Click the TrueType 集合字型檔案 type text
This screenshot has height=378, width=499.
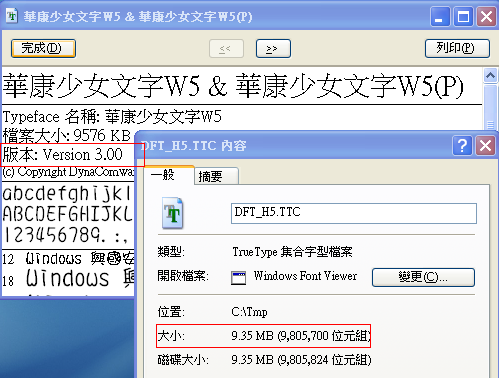click(292, 252)
